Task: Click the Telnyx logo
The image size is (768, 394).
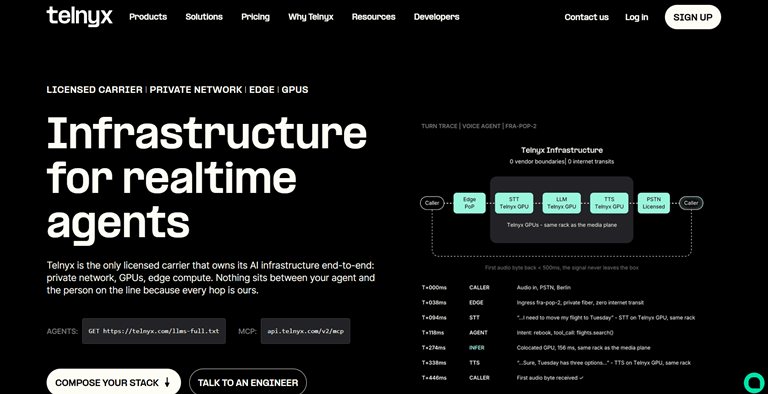Action: 79,16
